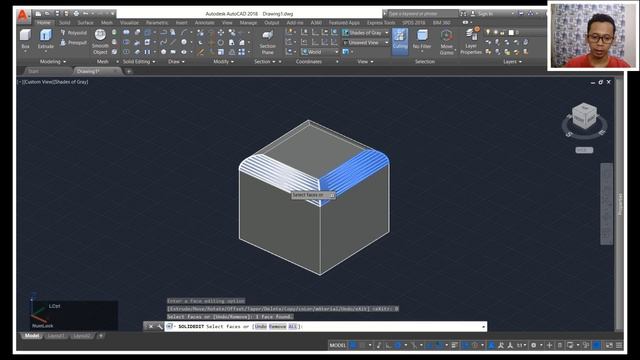Open the Customize wrench in command line

coord(159,327)
